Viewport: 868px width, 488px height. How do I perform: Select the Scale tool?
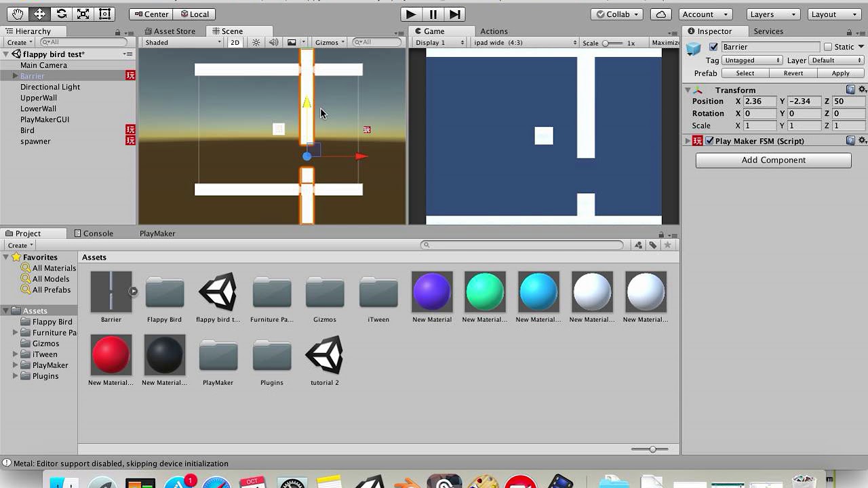[83, 14]
